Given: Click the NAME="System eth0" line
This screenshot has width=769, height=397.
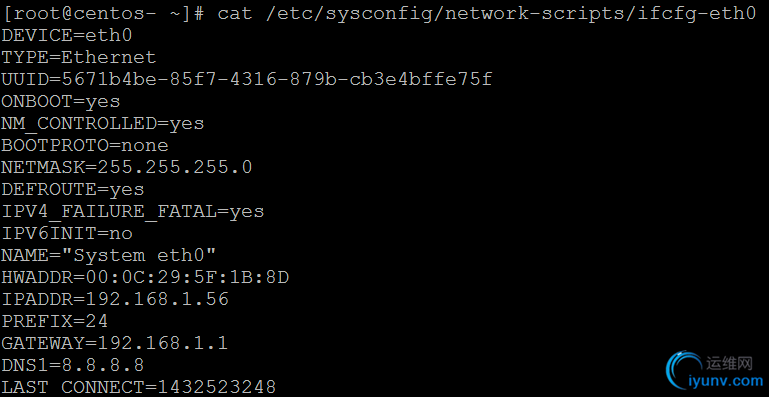Looking at the screenshot, I should [x=109, y=255].
